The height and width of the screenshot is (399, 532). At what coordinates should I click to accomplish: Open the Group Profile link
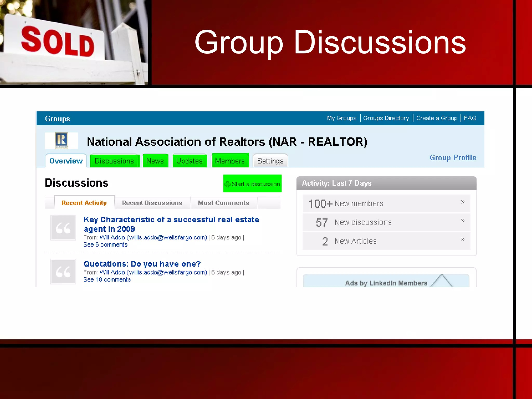tap(453, 158)
